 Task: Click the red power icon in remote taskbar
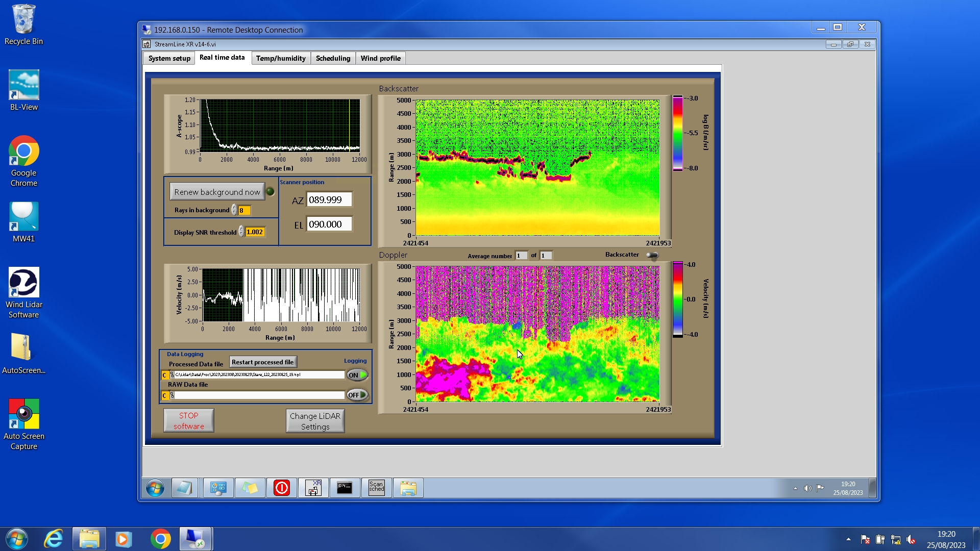click(x=281, y=488)
